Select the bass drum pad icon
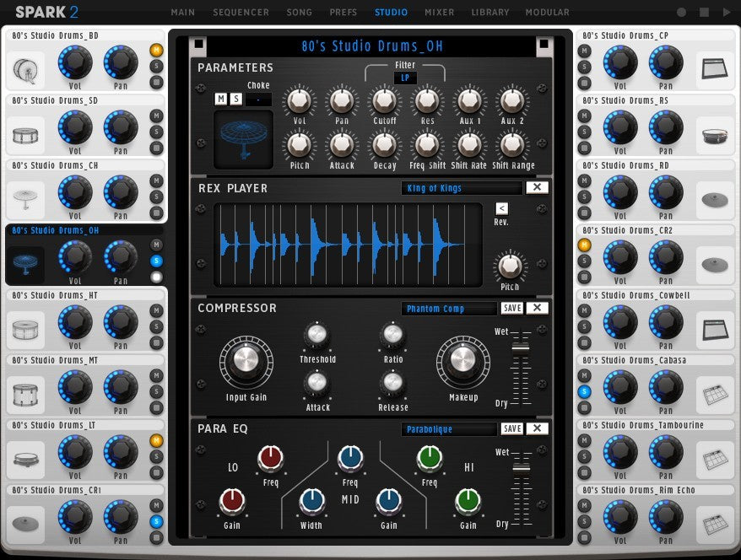This screenshot has height=560, width=741. [25, 70]
